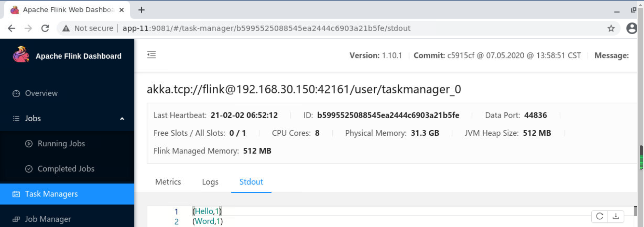Click the Version 1.10.1 text
The width and height of the screenshot is (644, 227).
pyautogui.click(x=376, y=55)
